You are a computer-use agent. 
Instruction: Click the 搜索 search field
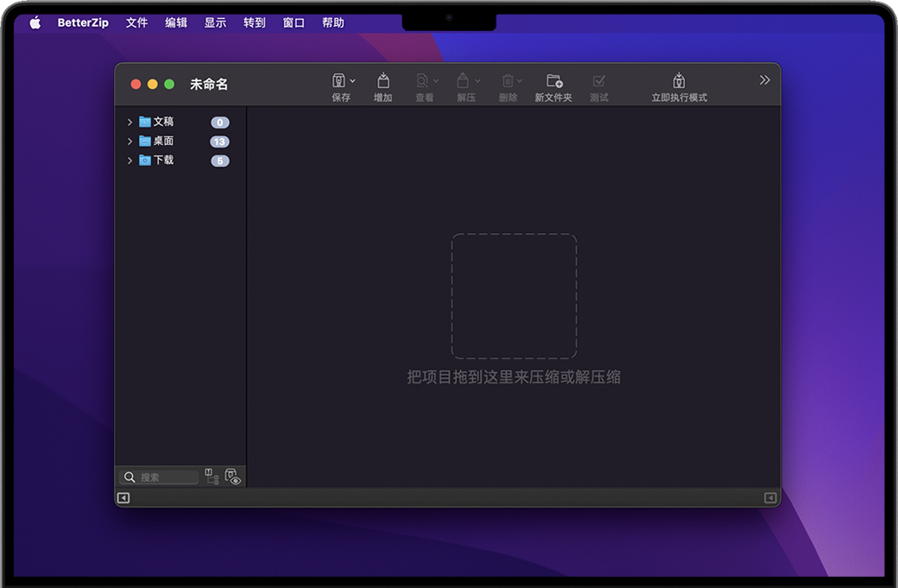coord(168,477)
